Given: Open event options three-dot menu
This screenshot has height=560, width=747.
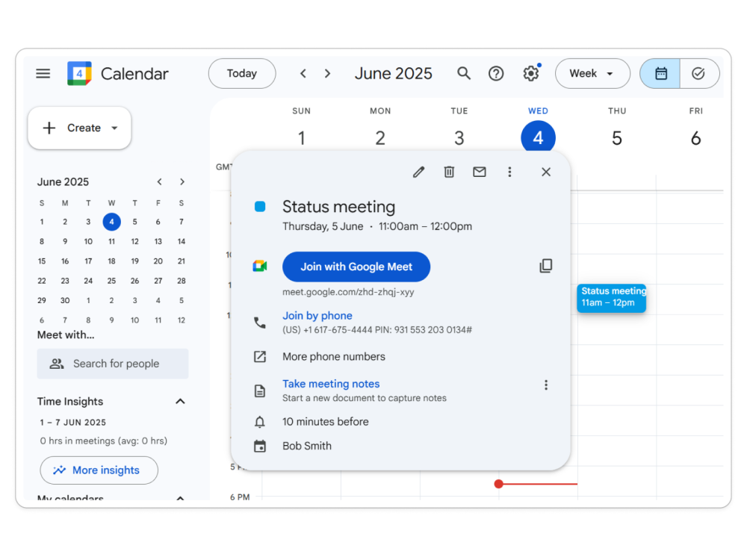Looking at the screenshot, I should pyautogui.click(x=509, y=172).
